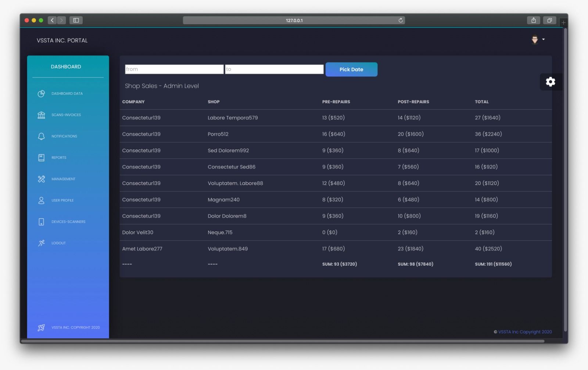Click the Devices-Scanners tablet icon
This screenshot has width=588, height=370.
click(41, 222)
